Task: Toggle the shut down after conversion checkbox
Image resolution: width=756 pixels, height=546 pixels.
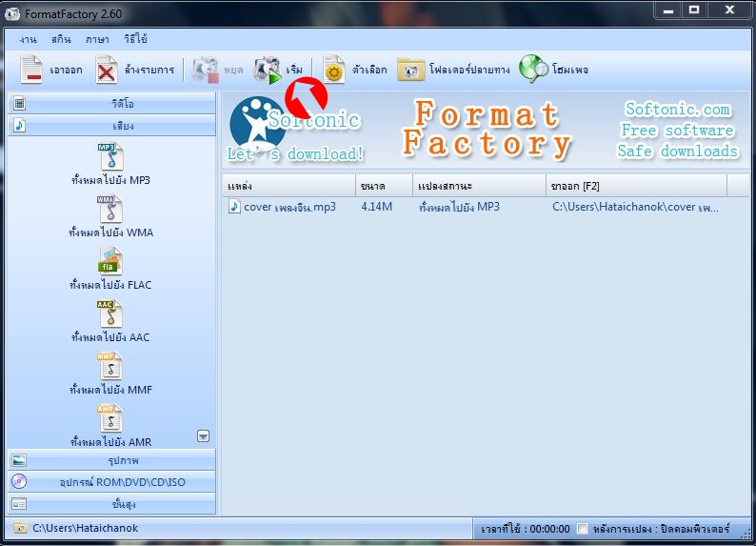Action: [x=583, y=529]
